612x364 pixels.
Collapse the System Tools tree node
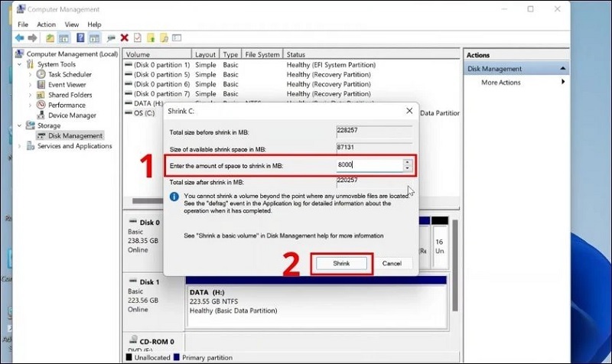point(21,65)
